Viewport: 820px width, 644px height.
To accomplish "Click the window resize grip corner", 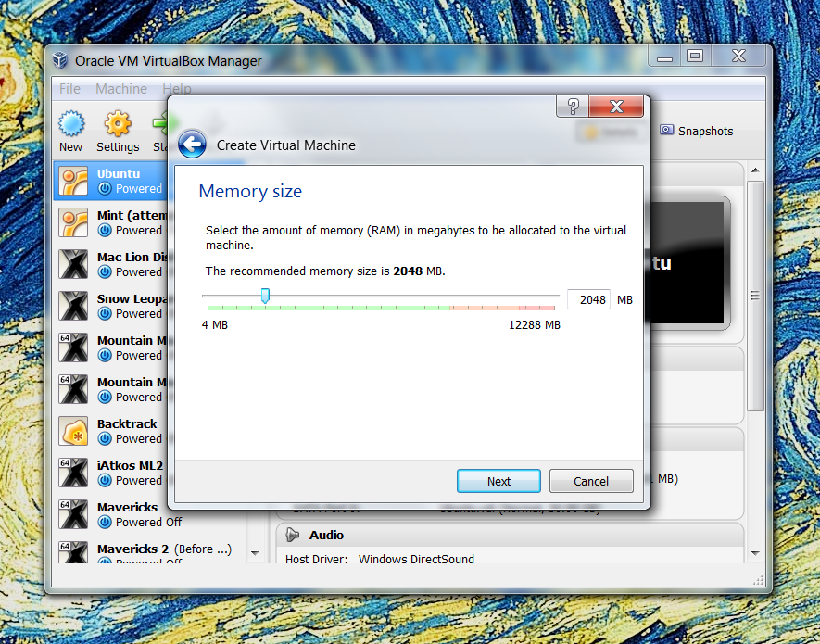I will 759,579.
